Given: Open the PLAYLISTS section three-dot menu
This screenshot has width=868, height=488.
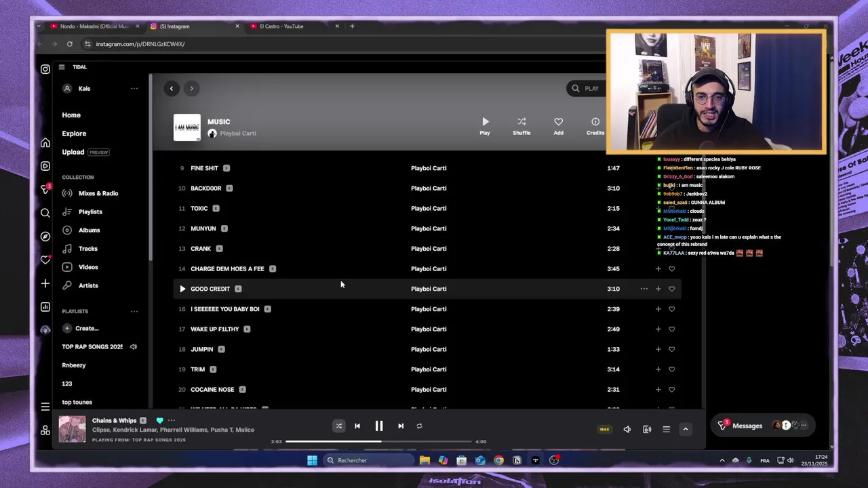Looking at the screenshot, I should (134, 312).
